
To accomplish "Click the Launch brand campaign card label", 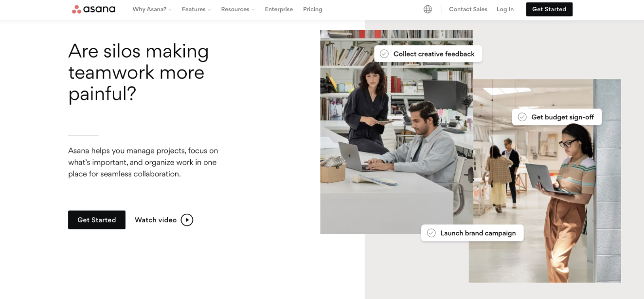I will (x=478, y=233).
